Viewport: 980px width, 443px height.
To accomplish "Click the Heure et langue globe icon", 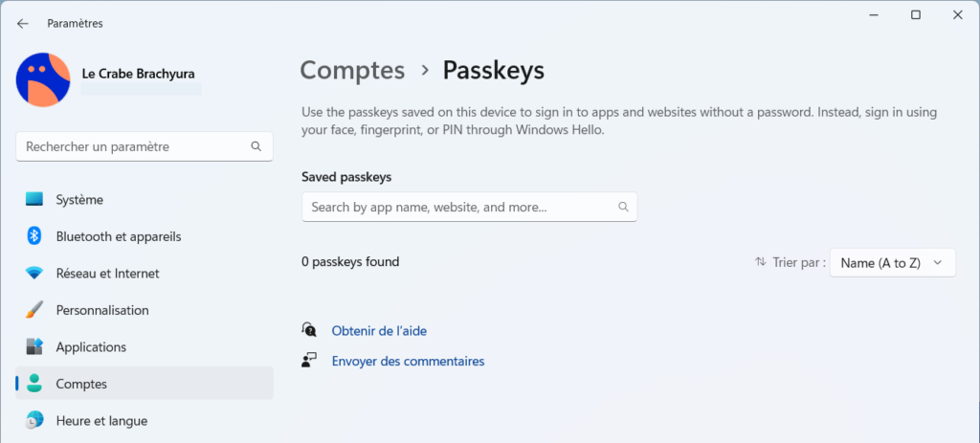I will [x=34, y=420].
